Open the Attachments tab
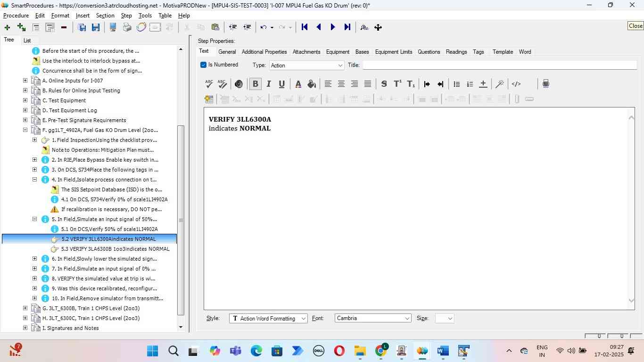Image resolution: width=644 pixels, height=362 pixels. point(306,52)
